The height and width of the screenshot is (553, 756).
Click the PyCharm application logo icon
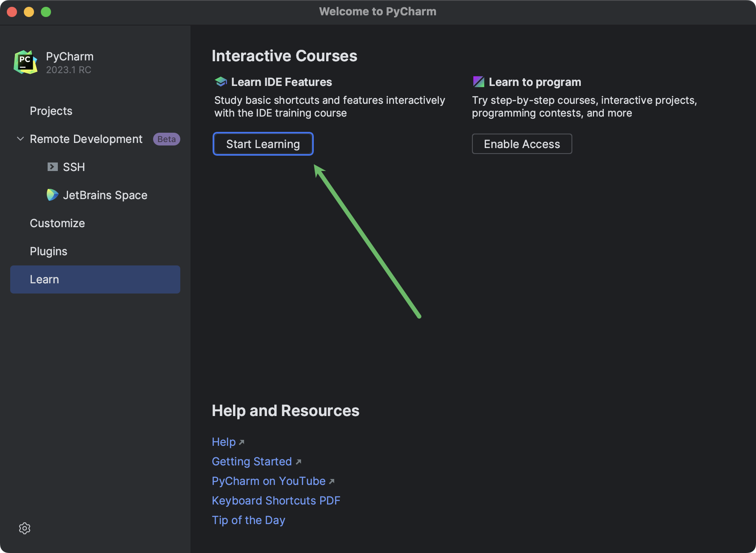(24, 62)
